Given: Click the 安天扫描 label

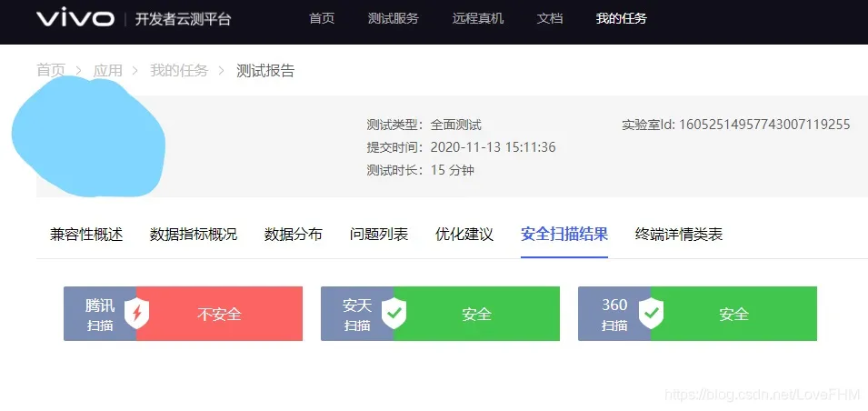Looking at the screenshot, I should pos(357,315).
